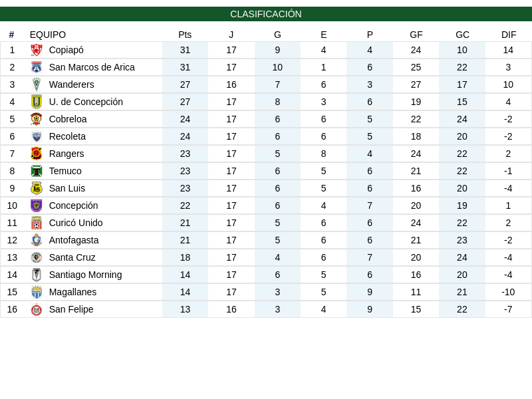Sort by the DIF column header
The image size is (532, 399).
point(509,35)
